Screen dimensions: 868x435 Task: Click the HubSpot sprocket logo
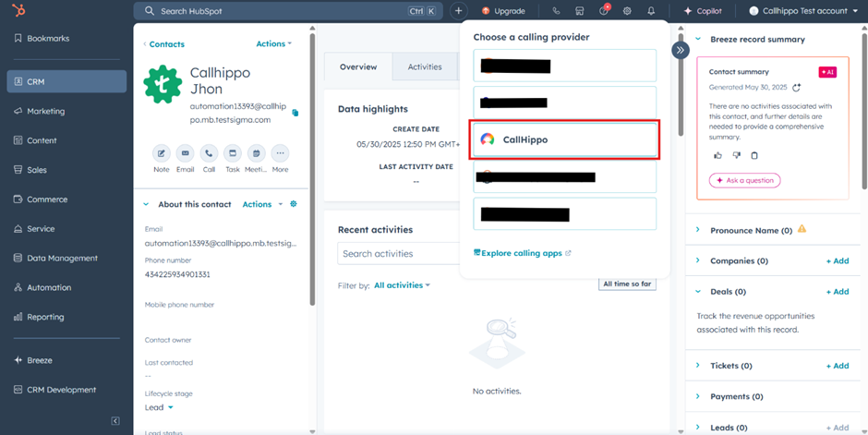tap(18, 10)
